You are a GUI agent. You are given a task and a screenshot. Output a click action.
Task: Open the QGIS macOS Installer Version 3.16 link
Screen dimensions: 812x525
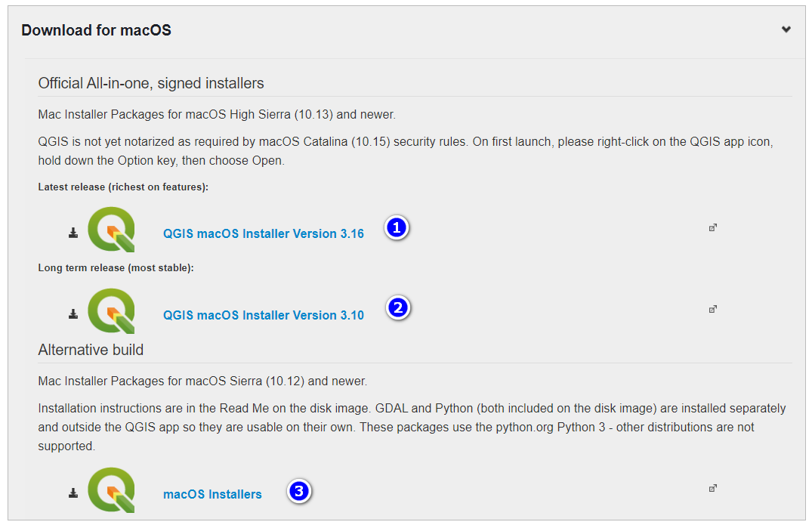pyautogui.click(x=263, y=233)
